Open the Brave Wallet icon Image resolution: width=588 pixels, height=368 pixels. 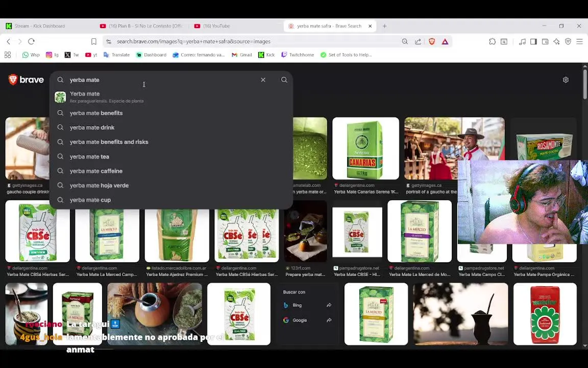(545, 42)
